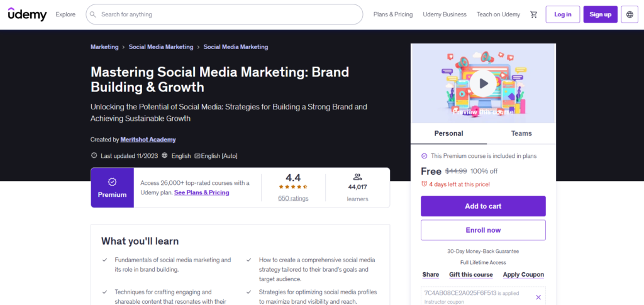Screen dimensions: 644x305
Task: Open Meritshot Academy instructor link
Action: click(x=148, y=140)
